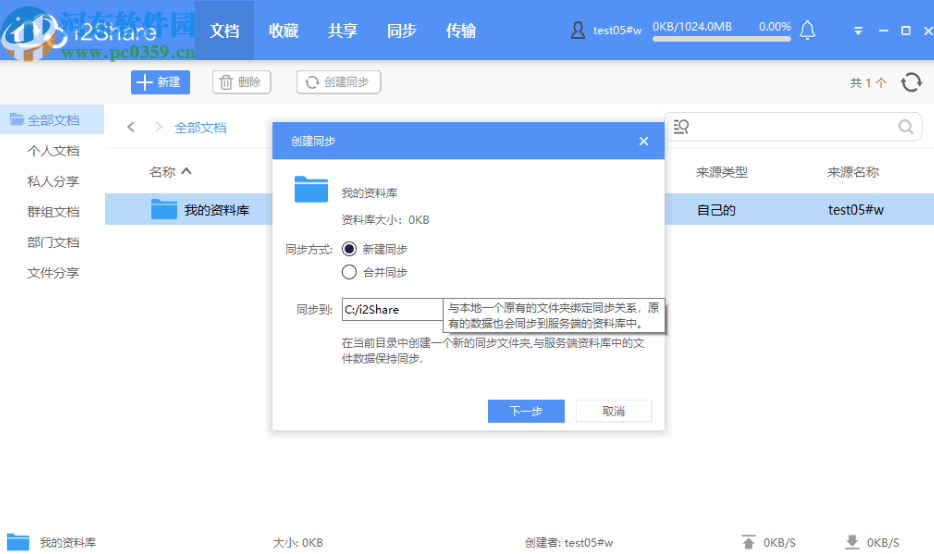Click the 来源类型 column header
The width and height of the screenshot is (934, 554).
[721, 172]
